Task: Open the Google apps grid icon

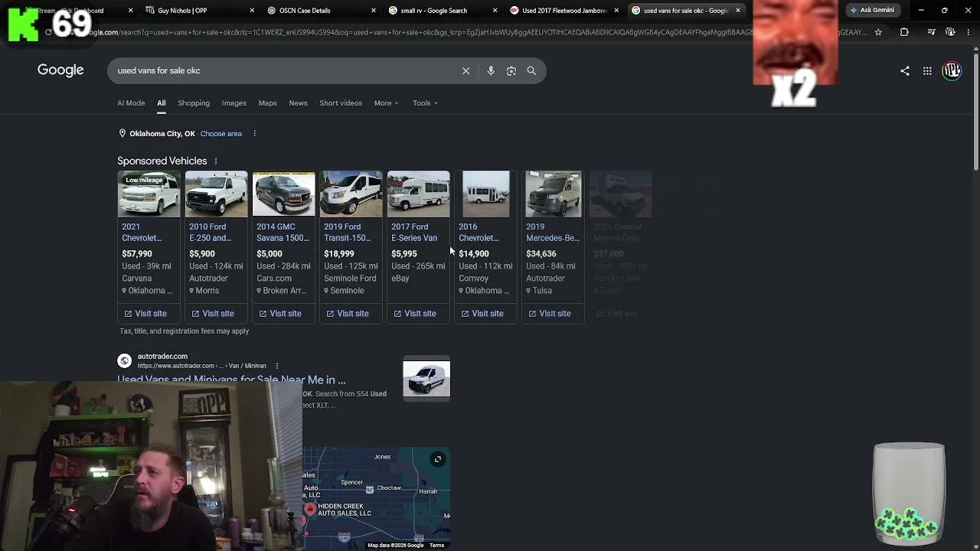Action: click(x=927, y=71)
